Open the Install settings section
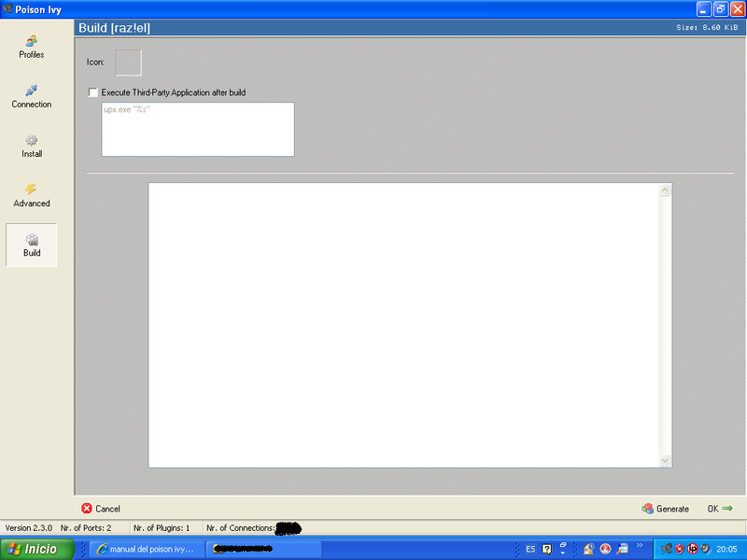 [32, 146]
